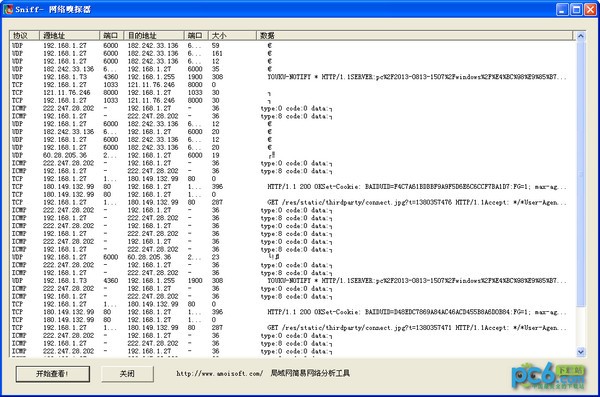This screenshot has height=397, width=600.
Task: Open the http://www.amoisoft.com/ link
Action: (x=219, y=374)
